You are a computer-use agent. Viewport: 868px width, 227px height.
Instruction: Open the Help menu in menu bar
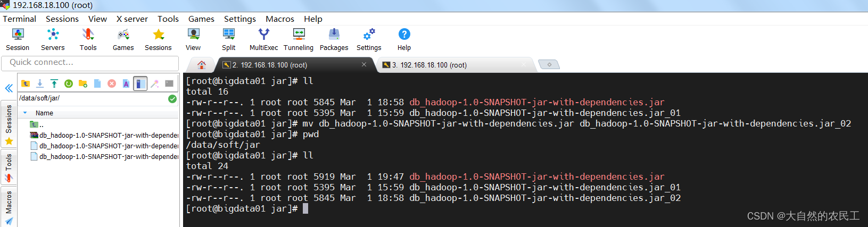[x=313, y=19]
